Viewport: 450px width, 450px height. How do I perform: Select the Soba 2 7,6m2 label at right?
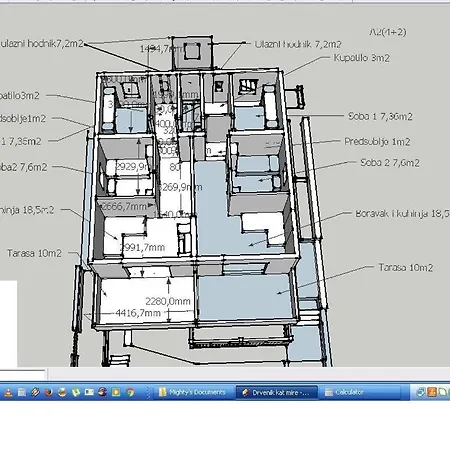(390, 163)
